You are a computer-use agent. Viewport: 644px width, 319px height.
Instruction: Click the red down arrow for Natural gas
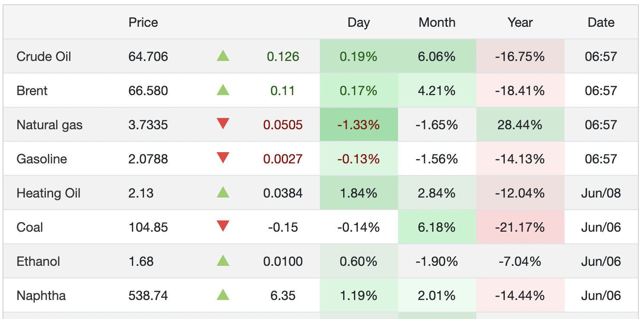click(223, 124)
